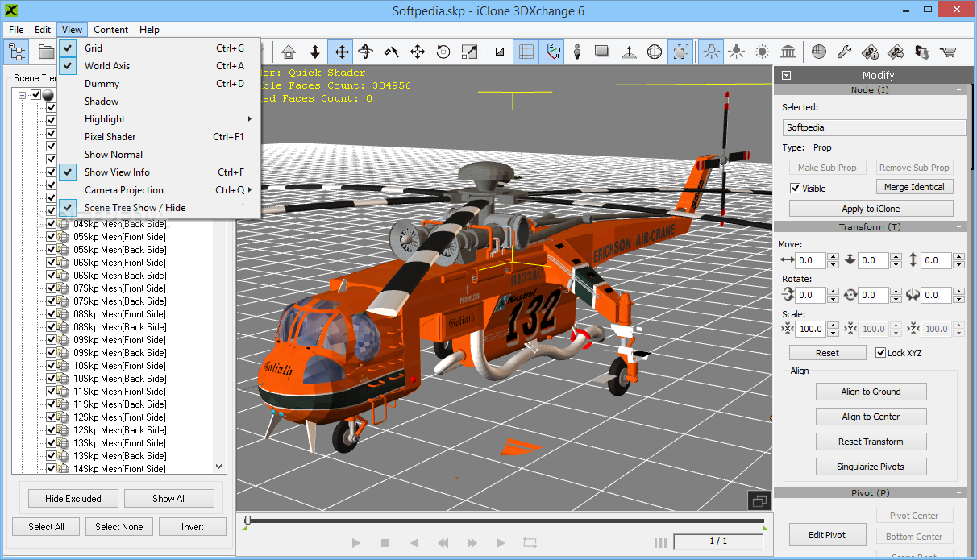The width and height of the screenshot is (977, 560).
Task: Toggle the Grid display toolbar icon
Action: pyautogui.click(x=526, y=52)
